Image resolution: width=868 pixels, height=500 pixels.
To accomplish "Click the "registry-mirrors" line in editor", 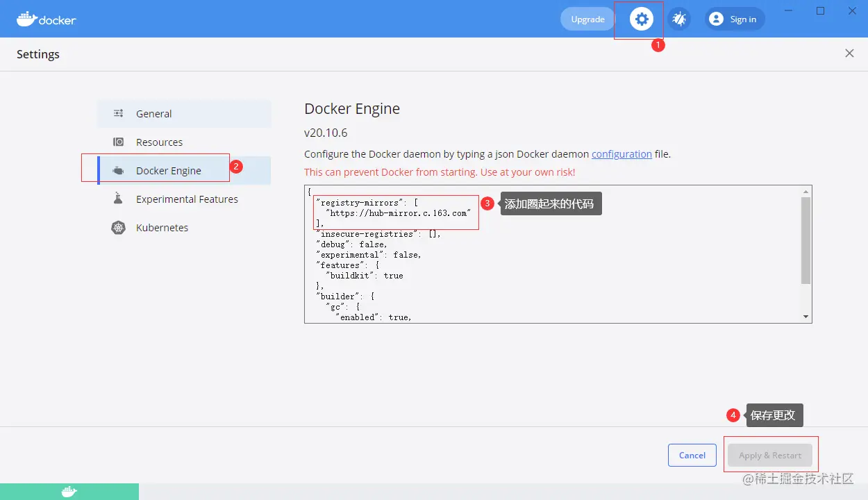I will pyautogui.click(x=367, y=203).
